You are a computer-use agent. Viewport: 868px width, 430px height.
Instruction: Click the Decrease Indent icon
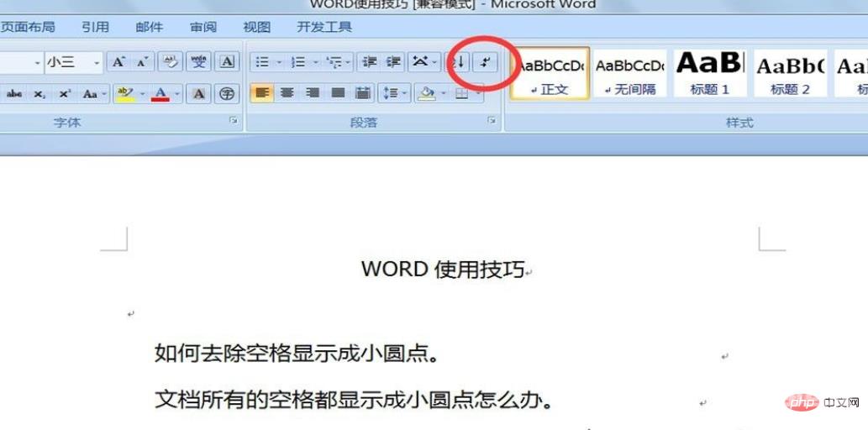pos(368,62)
